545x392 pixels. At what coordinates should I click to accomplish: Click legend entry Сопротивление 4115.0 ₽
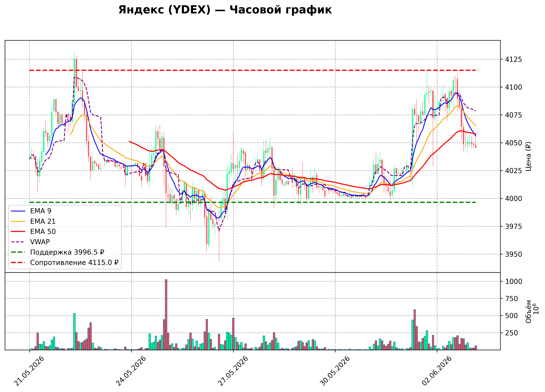(x=65, y=262)
